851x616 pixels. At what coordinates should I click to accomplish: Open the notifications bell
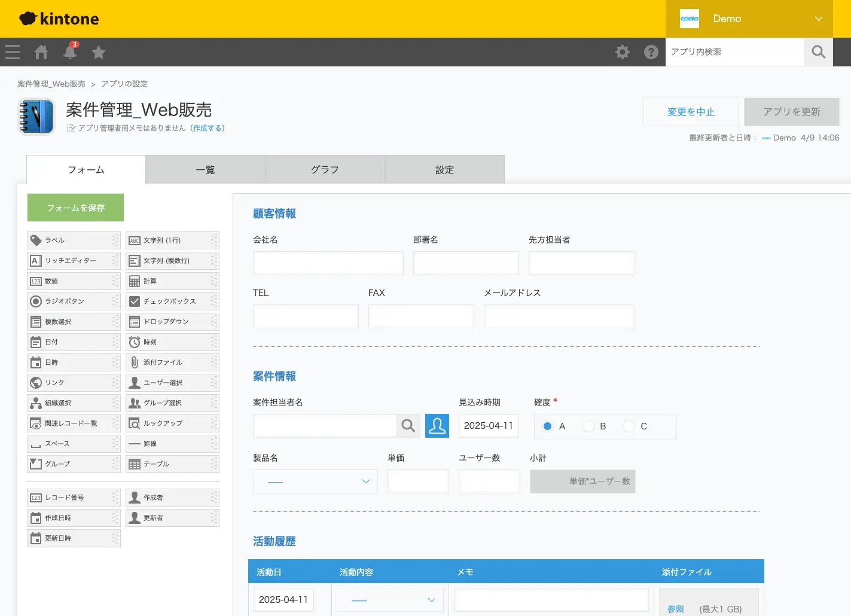tap(70, 51)
